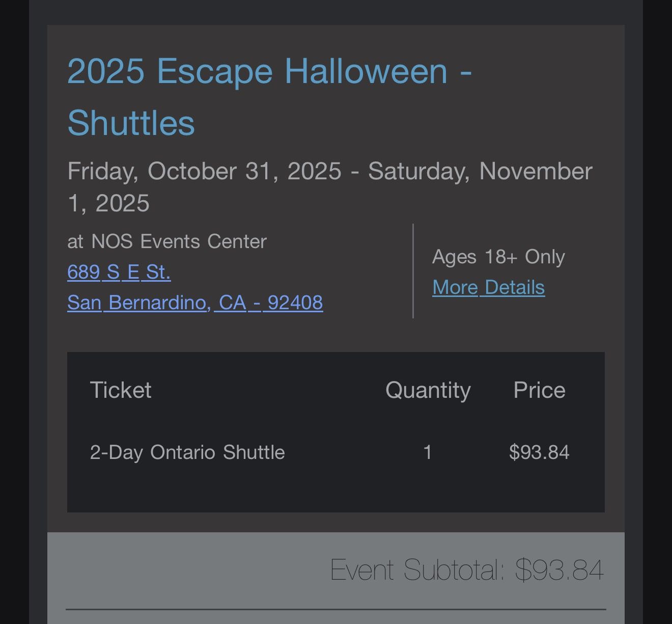The image size is (672, 624).
Task: Click the Quantity column header
Action: pyautogui.click(x=427, y=390)
